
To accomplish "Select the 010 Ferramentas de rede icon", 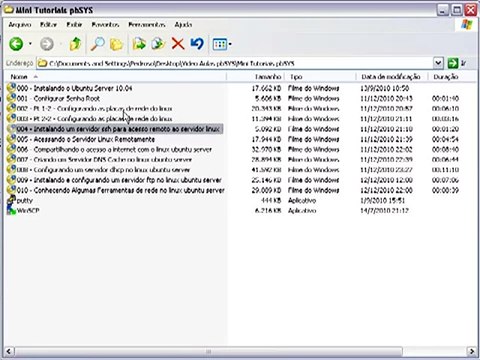I will (x=11, y=190).
